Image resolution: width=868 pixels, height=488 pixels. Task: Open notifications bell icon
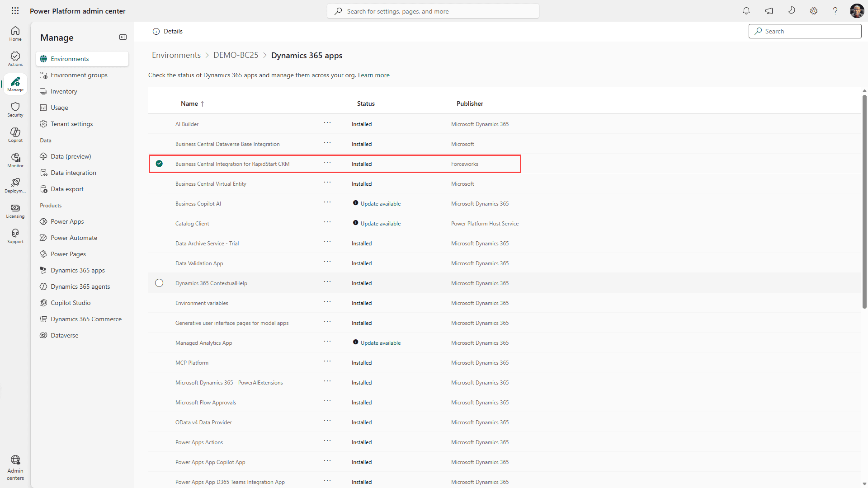pos(746,11)
